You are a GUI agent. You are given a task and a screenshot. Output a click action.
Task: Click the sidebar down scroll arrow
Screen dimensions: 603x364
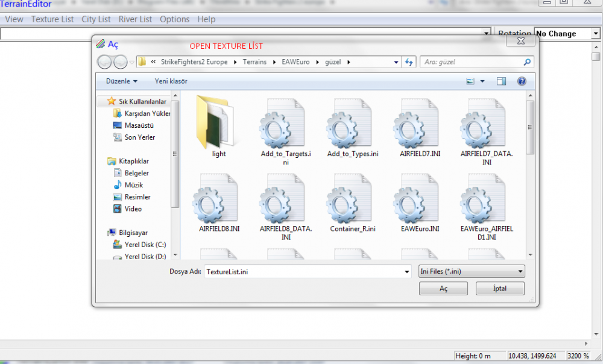(x=175, y=255)
